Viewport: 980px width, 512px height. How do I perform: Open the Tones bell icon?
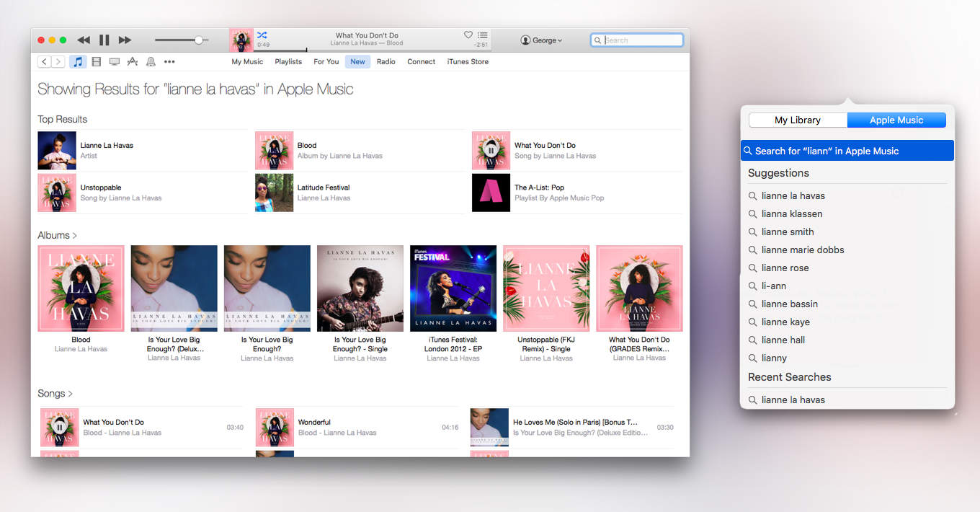151,62
